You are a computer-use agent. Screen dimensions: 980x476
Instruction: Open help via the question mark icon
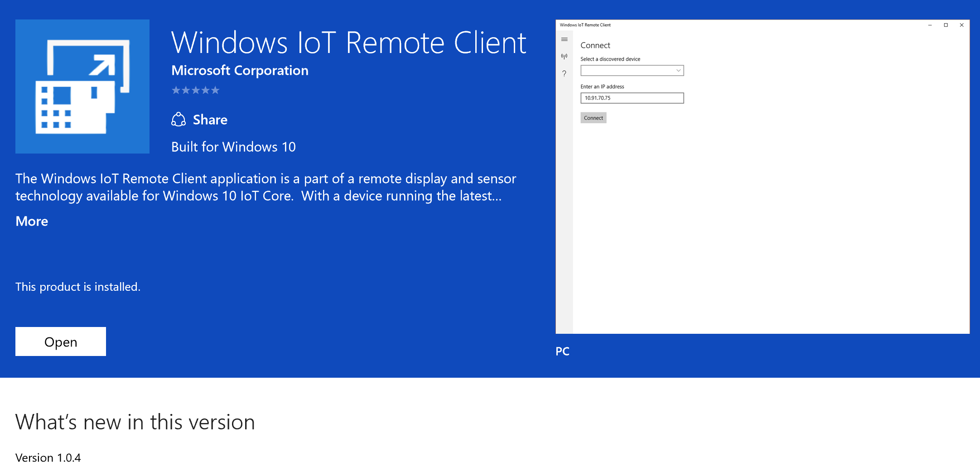[564, 73]
